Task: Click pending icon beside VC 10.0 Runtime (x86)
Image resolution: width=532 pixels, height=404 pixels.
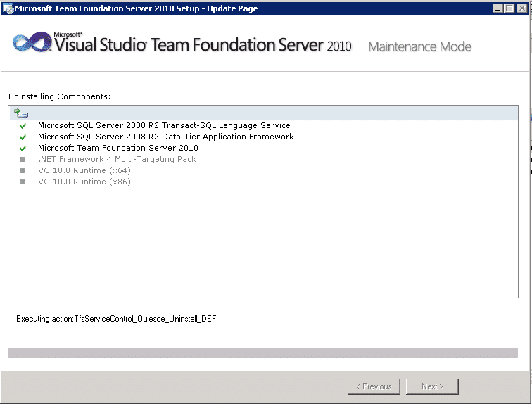Action: point(23,182)
